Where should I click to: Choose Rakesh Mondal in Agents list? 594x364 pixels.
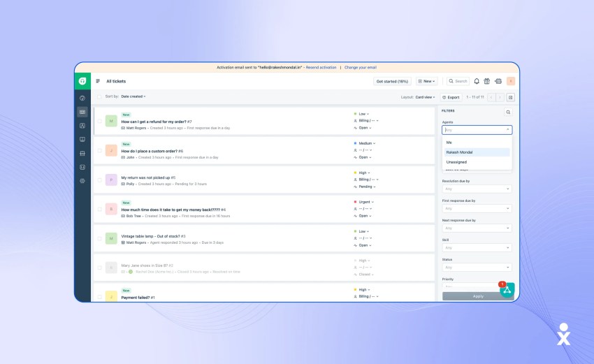[477, 152]
